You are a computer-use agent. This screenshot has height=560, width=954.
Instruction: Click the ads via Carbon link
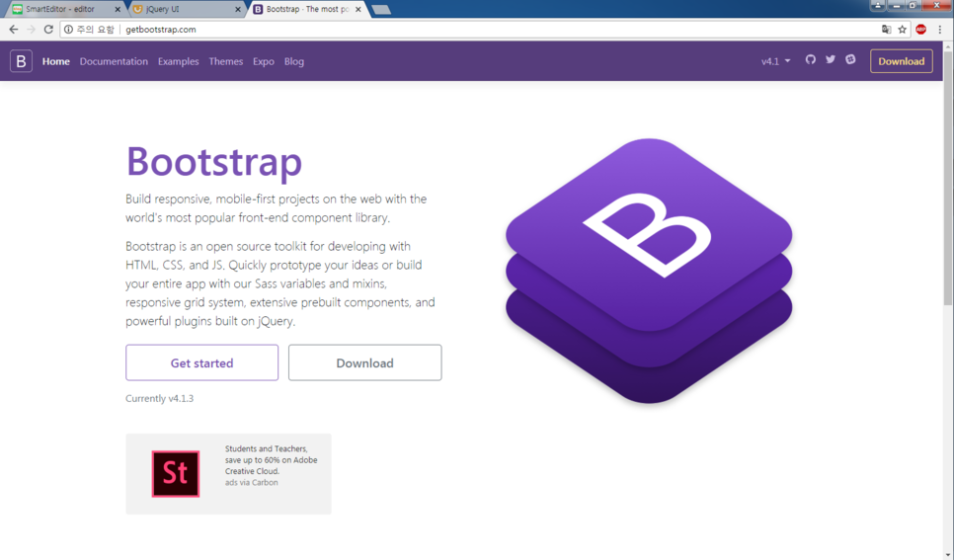click(x=251, y=482)
